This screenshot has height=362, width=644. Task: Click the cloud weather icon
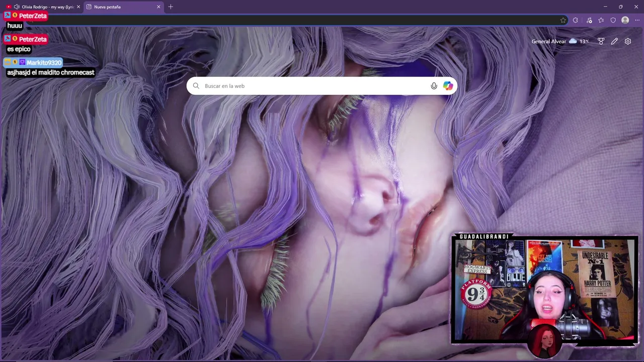coord(573,41)
